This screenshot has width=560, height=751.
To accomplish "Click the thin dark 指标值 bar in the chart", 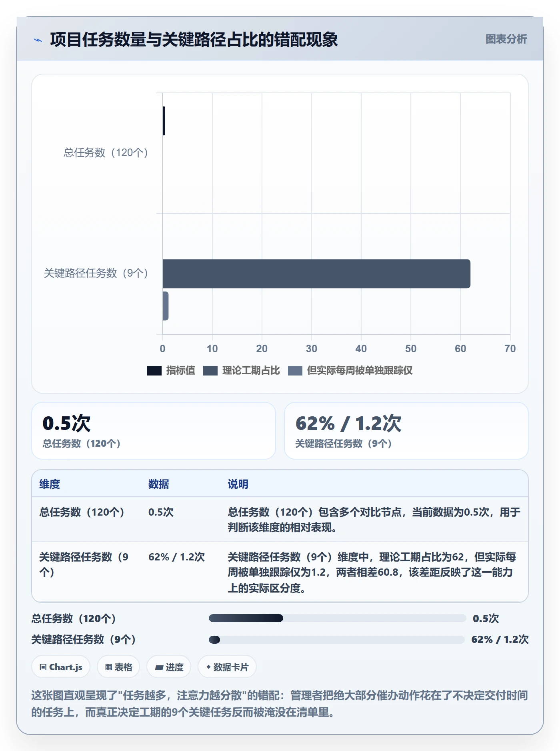I will click(x=164, y=121).
